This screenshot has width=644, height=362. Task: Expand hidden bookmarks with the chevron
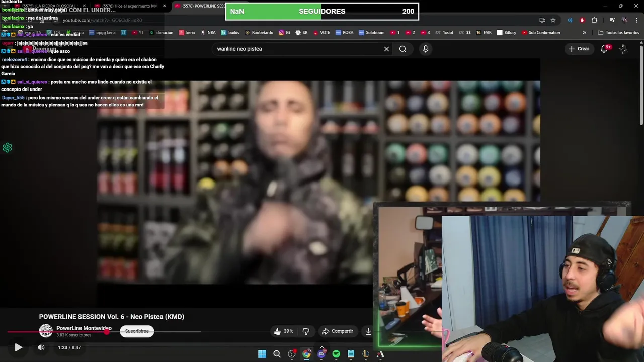tap(584, 33)
